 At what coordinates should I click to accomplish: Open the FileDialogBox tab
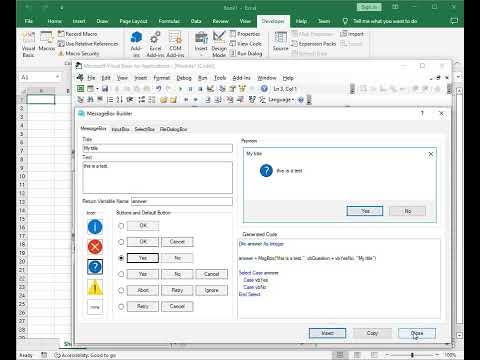(173, 129)
